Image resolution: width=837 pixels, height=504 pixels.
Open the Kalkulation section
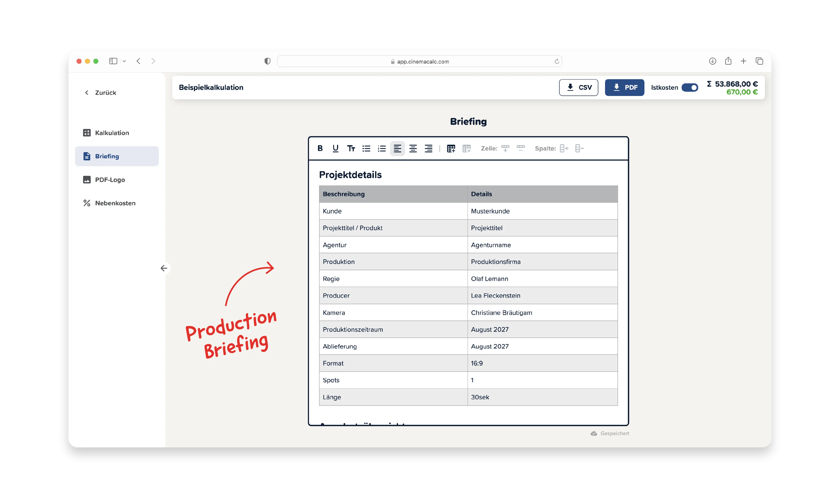(x=112, y=133)
